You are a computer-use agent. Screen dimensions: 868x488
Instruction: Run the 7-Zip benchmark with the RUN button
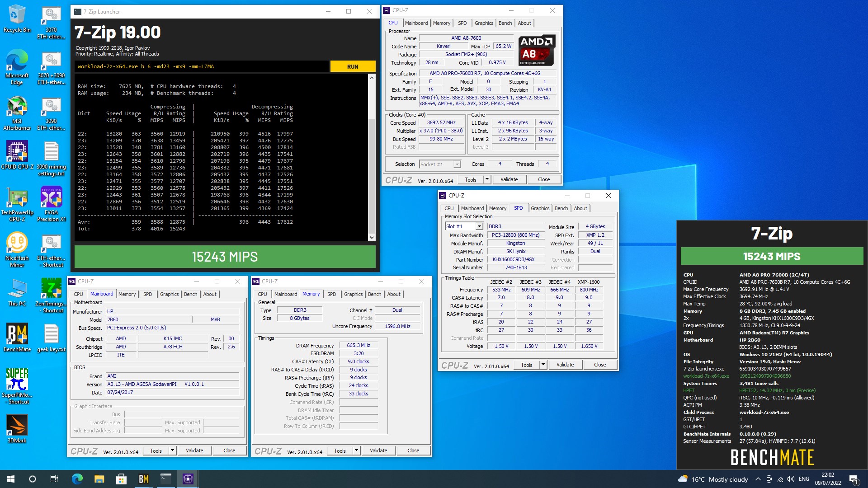(x=353, y=66)
